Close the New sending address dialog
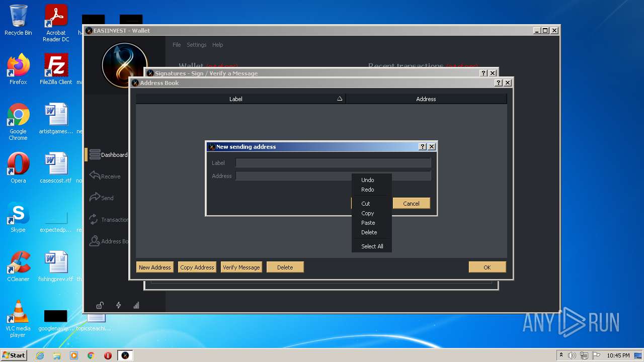Screen dimensions: 644x362 [x=432, y=147]
